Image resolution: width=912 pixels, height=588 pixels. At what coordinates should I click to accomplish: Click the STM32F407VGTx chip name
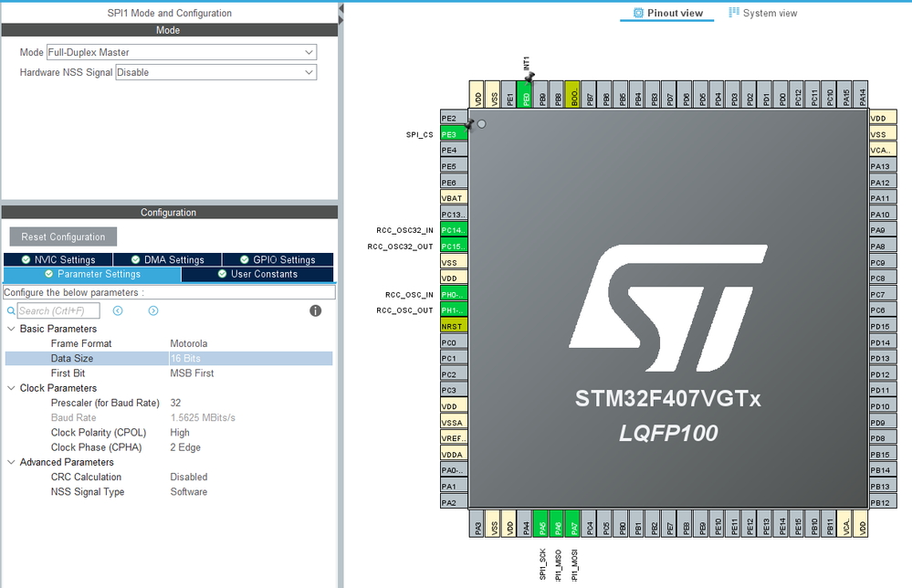click(667, 399)
